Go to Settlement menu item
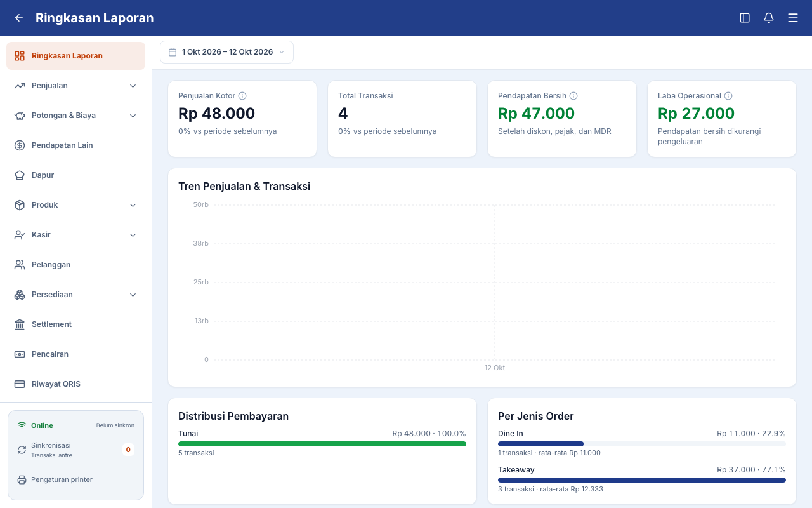Screen dimensions: 812x508 76,324
